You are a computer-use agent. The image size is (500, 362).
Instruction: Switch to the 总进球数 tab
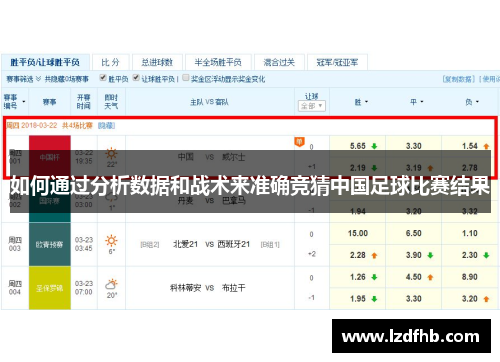157,62
